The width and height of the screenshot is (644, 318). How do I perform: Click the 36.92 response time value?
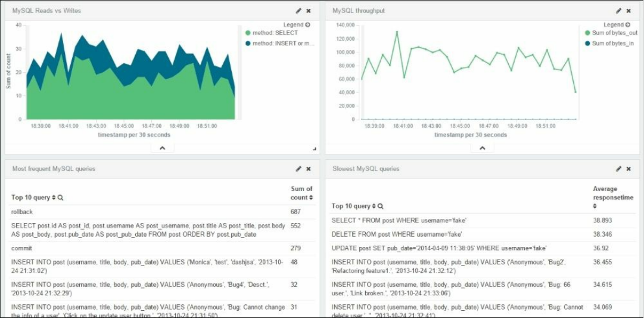(x=601, y=248)
